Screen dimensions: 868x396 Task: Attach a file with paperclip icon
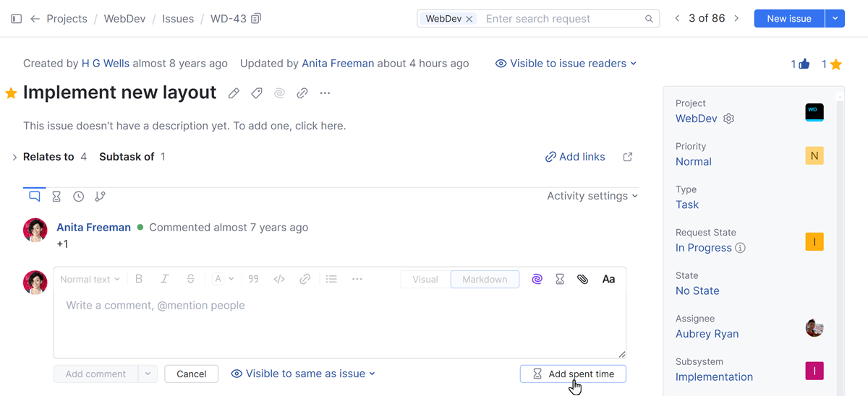click(x=582, y=279)
